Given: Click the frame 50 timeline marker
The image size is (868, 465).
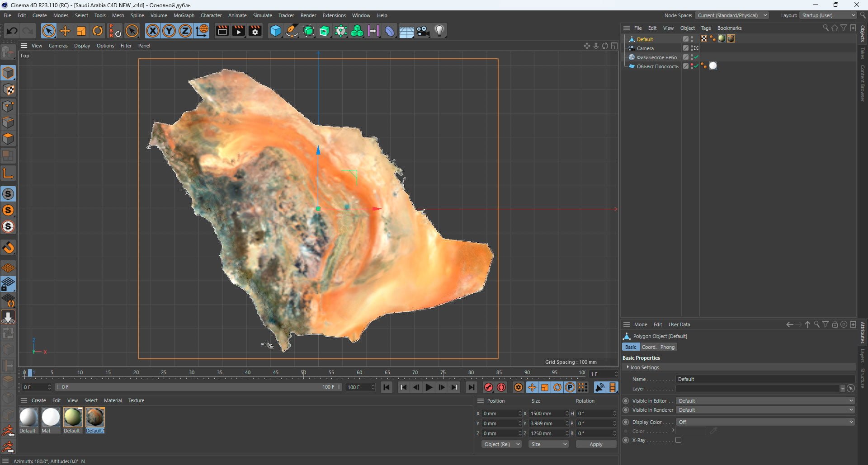Looking at the screenshot, I should point(303,373).
